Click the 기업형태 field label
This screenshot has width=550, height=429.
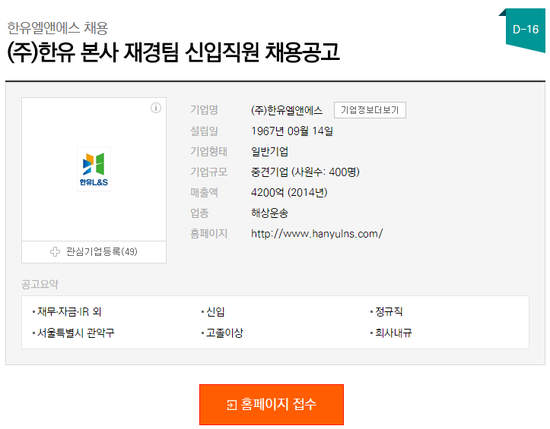[209, 152]
